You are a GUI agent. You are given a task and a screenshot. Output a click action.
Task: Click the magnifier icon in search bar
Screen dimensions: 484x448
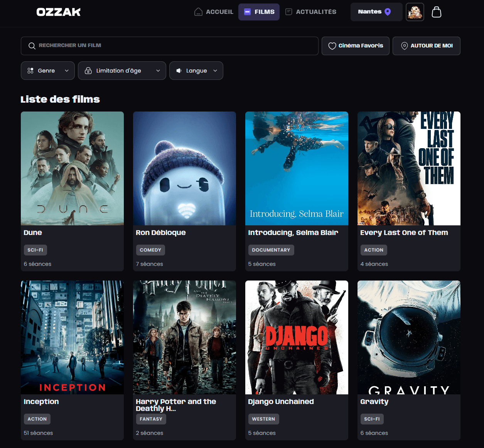coord(32,46)
